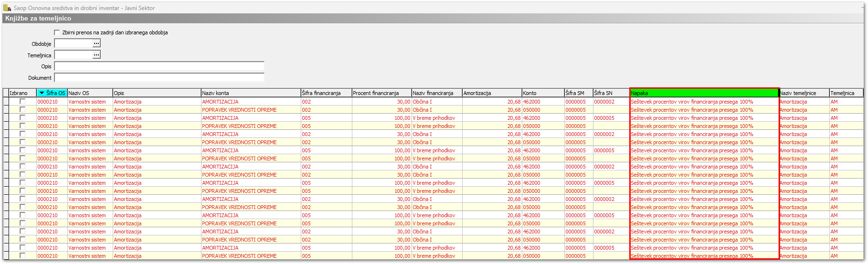Click first row's Občina I financing cell
Screen dimensions: 868x264
[437, 102]
